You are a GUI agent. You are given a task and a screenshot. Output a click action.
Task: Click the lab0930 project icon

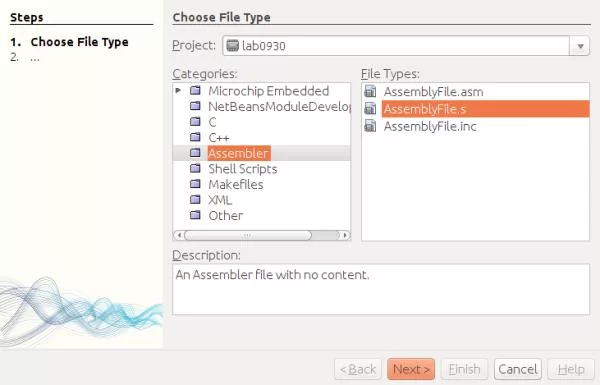pyautogui.click(x=232, y=46)
